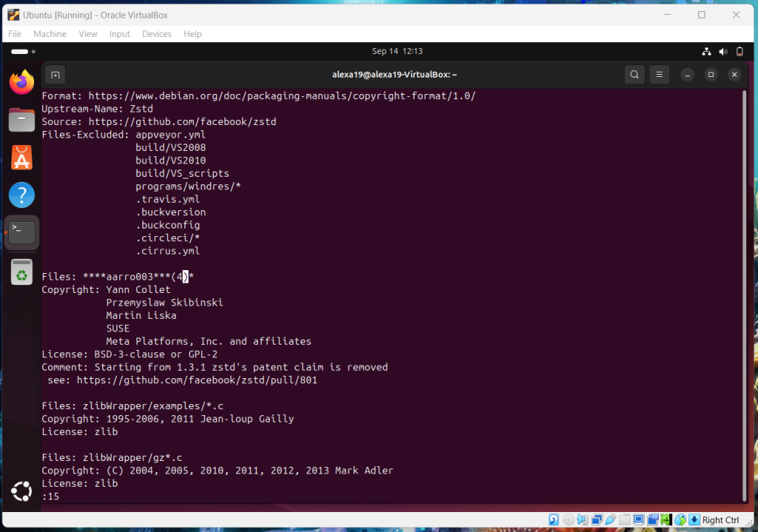Click the optical disk status icon
This screenshot has width=758, height=532.
click(x=568, y=520)
